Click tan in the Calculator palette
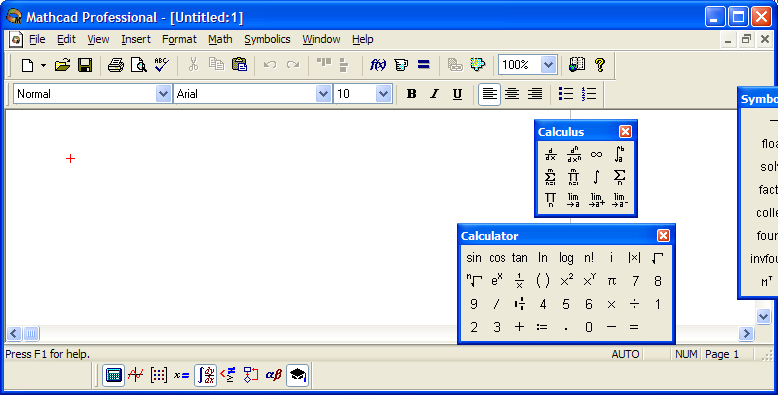Screen dimensions: 778x395 [x=519, y=258]
